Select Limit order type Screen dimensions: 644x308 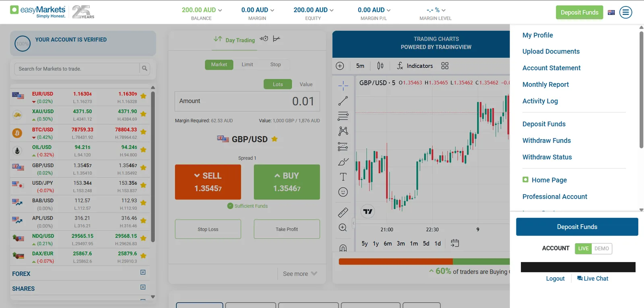click(x=247, y=65)
